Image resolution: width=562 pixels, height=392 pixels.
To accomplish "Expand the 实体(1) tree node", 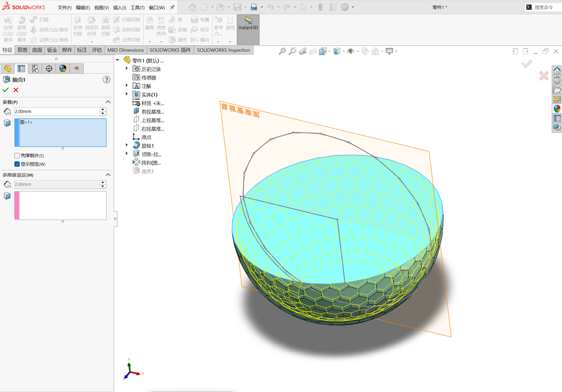I will tap(127, 94).
